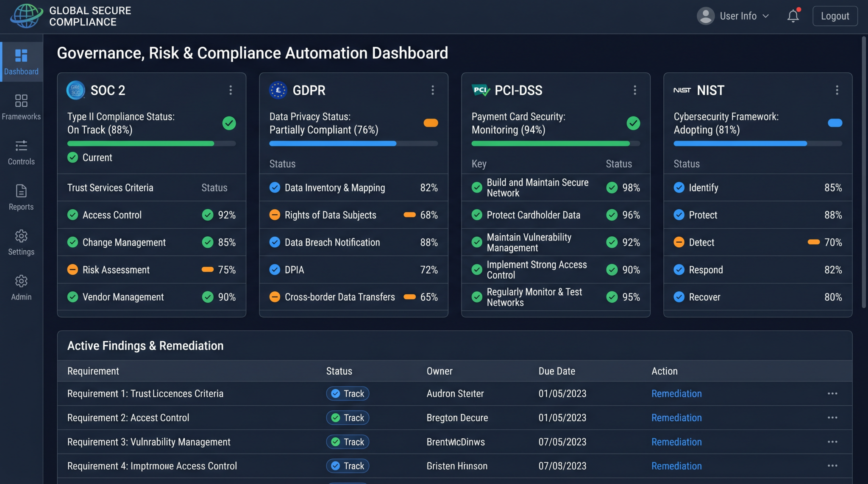Click the green check next to SOC 2 On Track
Viewport: 868px width, 484px height.
pyautogui.click(x=229, y=123)
